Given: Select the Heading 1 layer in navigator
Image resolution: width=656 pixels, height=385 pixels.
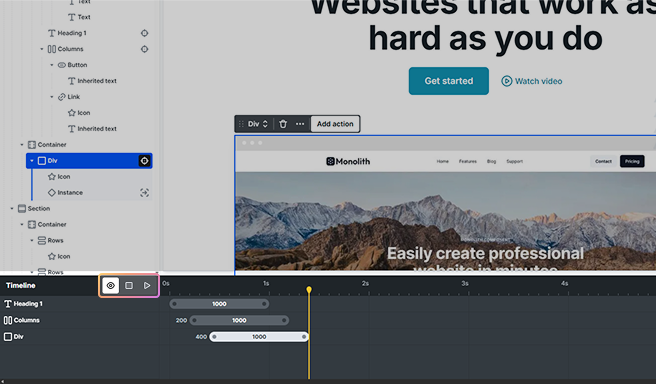Looking at the screenshot, I should click(x=67, y=33).
